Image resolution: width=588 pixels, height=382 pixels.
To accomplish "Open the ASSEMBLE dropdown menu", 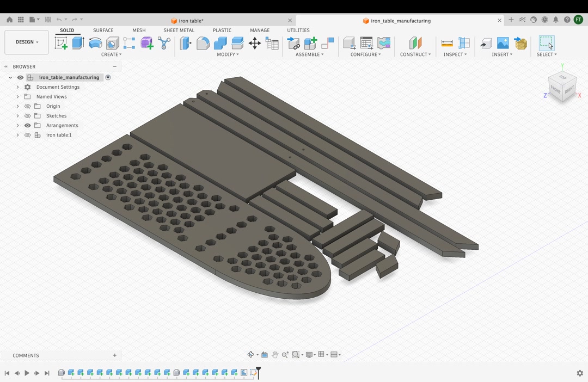I will 309,54.
